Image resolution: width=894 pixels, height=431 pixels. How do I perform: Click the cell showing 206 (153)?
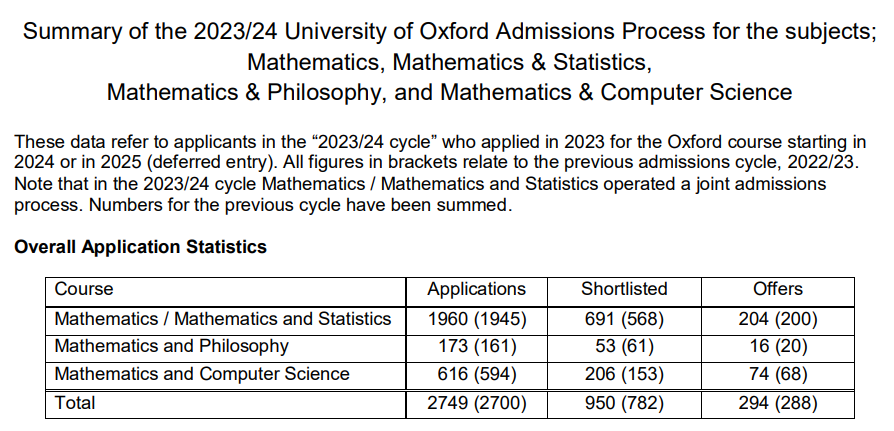(624, 375)
